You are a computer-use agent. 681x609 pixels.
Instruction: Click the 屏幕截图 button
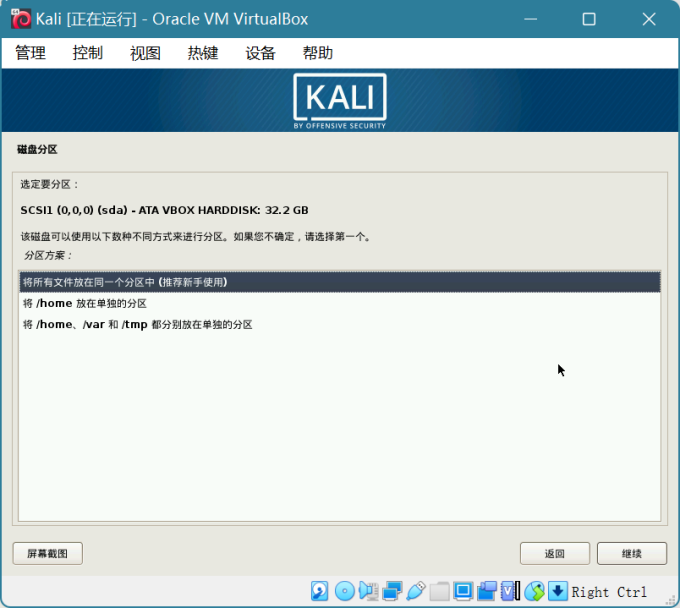coord(48,553)
